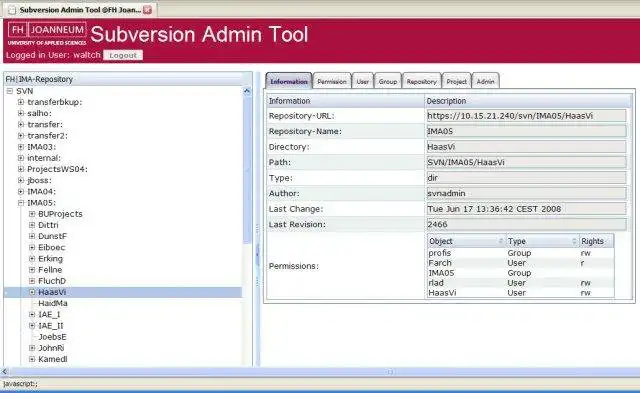Select the HaasVi directory label

click(x=52, y=292)
